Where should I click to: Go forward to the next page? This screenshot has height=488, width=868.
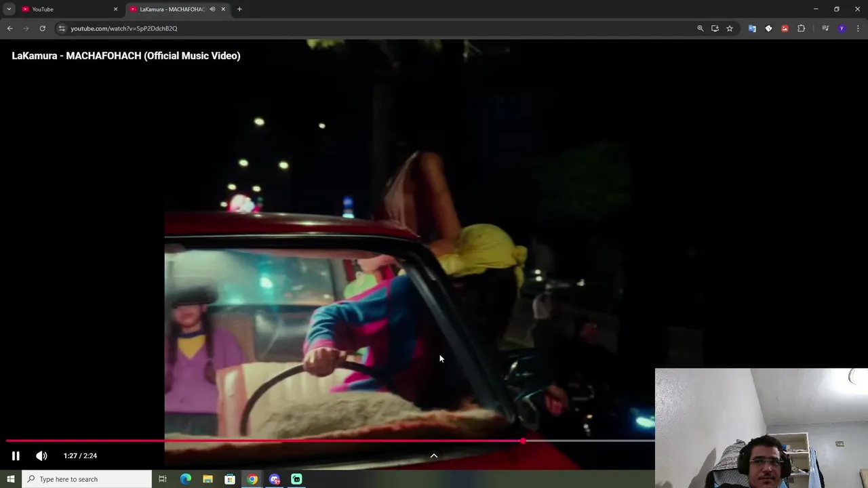tap(26, 28)
